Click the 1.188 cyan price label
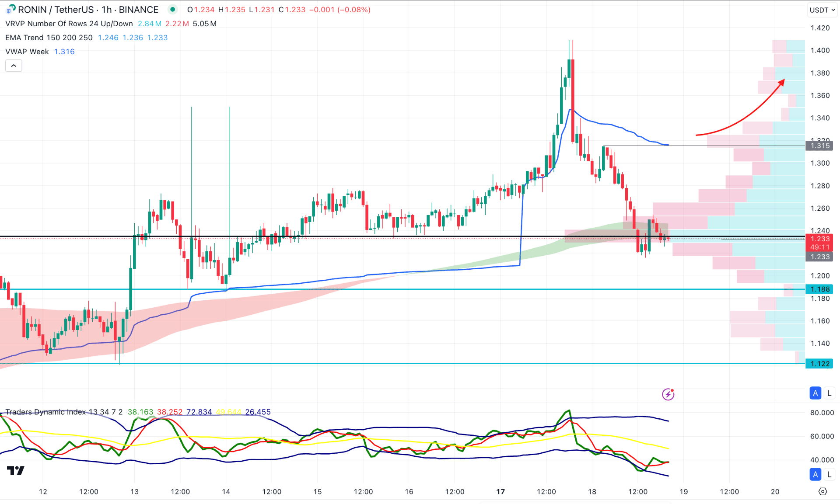The height and width of the screenshot is (504, 840). pyautogui.click(x=819, y=289)
